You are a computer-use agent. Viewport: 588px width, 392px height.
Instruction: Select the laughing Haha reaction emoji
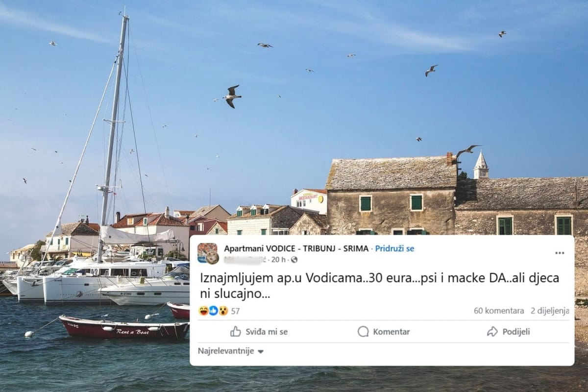pos(203,311)
